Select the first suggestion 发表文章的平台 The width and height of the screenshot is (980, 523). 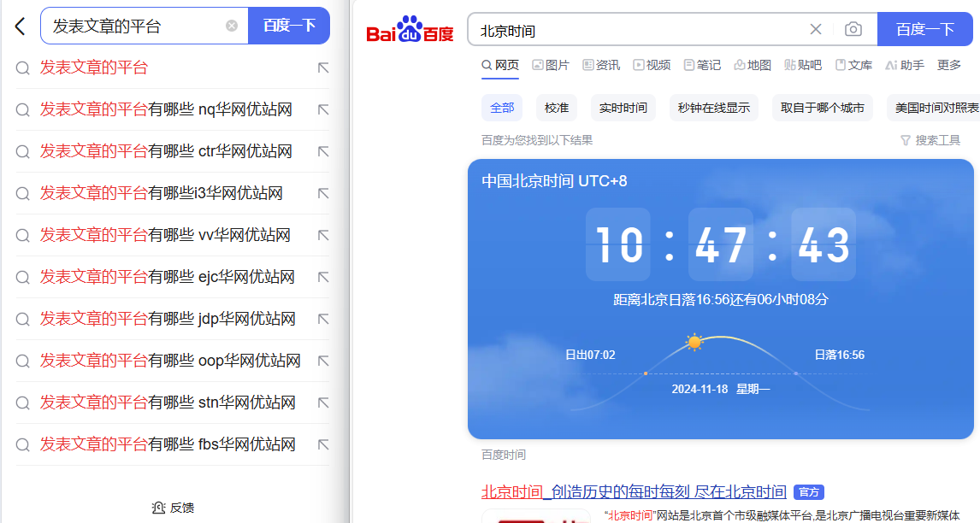94,68
